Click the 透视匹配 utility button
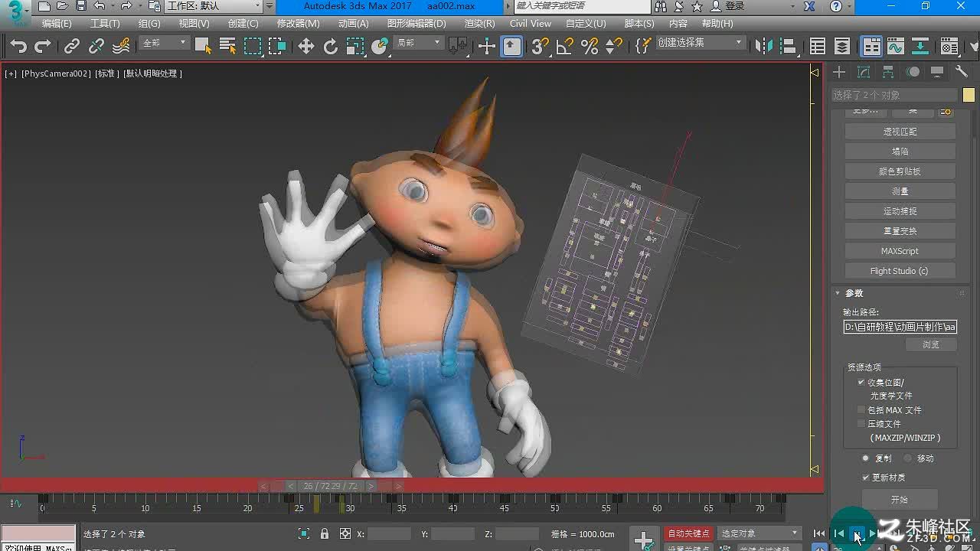980x551 pixels. coord(900,132)
